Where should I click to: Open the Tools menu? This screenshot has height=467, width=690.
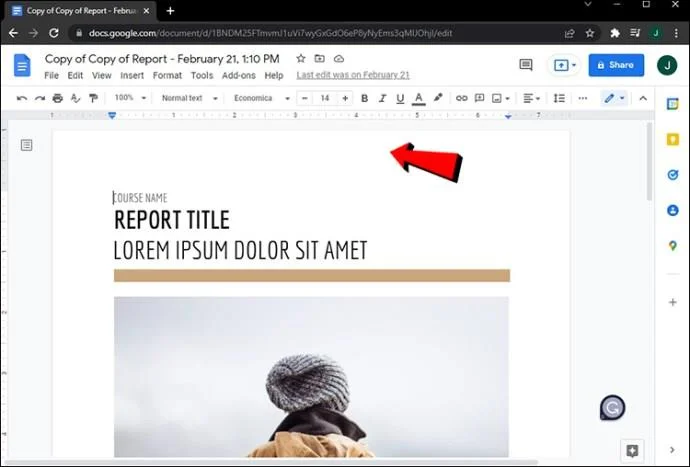click(202, 75)
